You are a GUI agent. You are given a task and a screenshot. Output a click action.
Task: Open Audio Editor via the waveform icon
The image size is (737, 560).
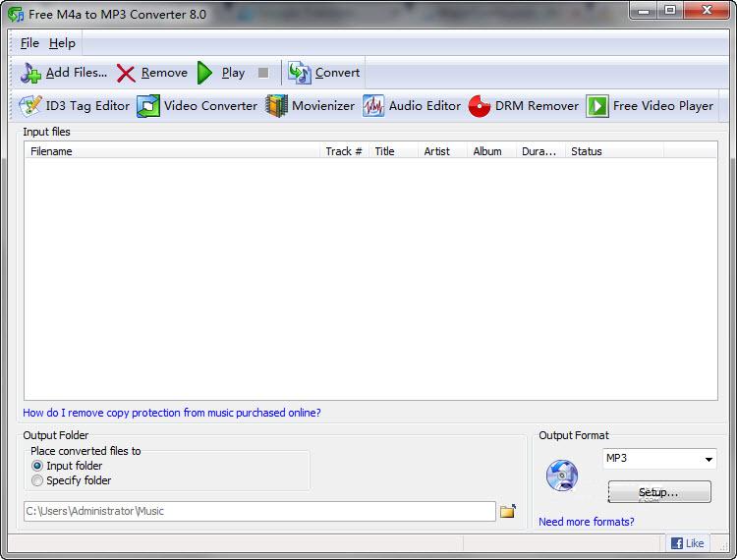373,106
